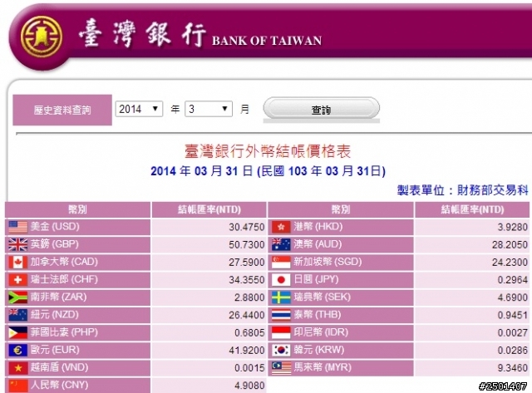532x393 pixels.
Task: Click the BANK OF TAIWAN banner text
Action: point(267,41)
